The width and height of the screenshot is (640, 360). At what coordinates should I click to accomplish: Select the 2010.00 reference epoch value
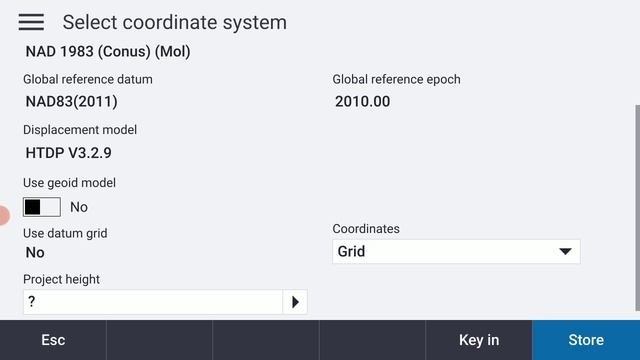pos(362,102)
